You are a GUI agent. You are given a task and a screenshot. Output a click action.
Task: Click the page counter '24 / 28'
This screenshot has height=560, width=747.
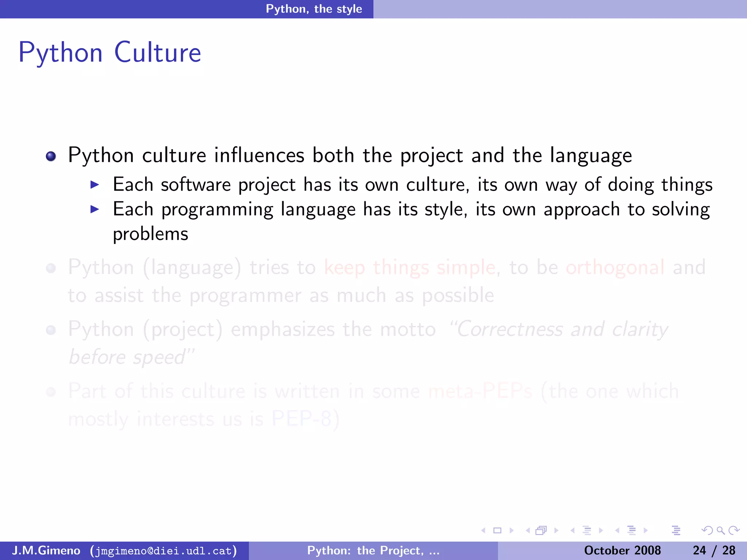(x=714, y=551)
